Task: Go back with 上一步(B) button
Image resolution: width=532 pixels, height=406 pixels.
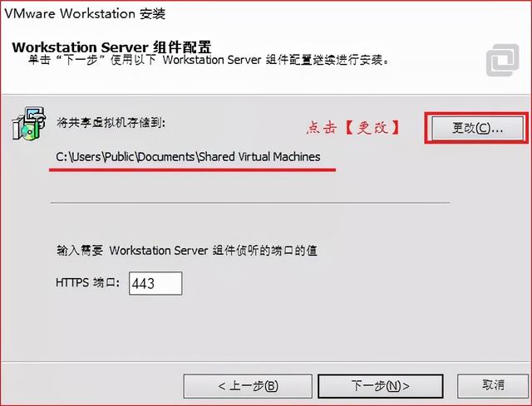Action: pyautogui.click(x=248, y=386)
